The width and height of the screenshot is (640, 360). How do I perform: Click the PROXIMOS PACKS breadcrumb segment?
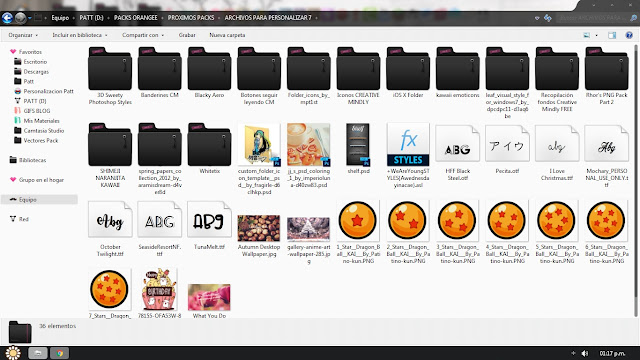[x=191, y=18]
